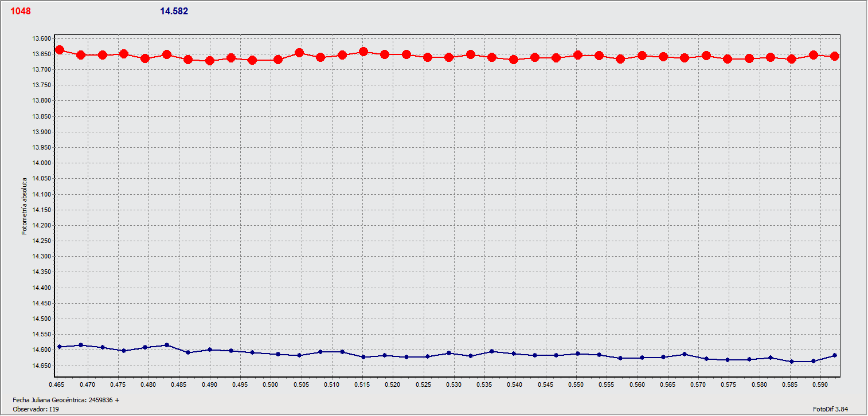The image size is (868, 416).
Task: Click blue data point above the 0.515 tick
Action: click(363, 356)
